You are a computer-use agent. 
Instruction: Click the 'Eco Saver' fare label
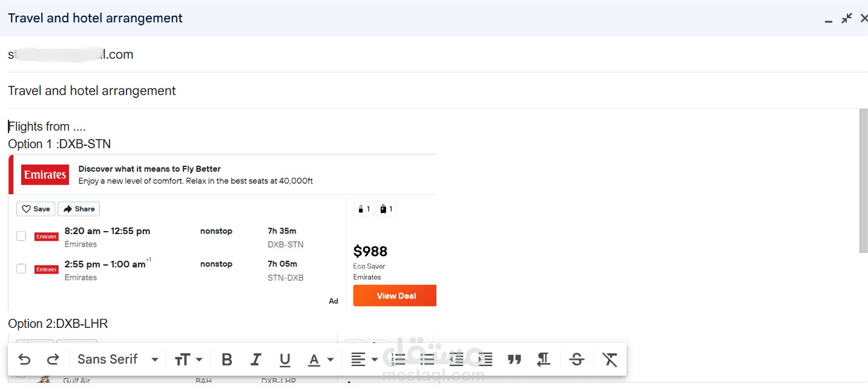[369, 266]
